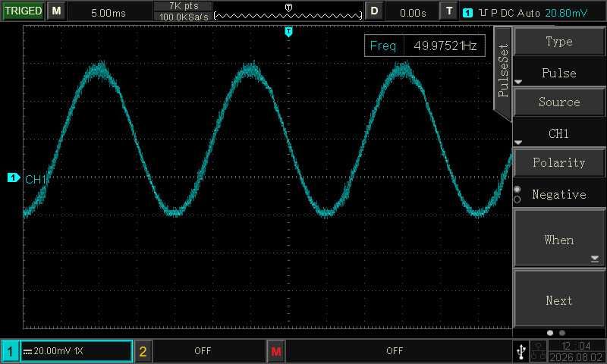This screenshot has width=607, height=364.
Task: Click the Source menu button
Action: click(x=559, y=102)
